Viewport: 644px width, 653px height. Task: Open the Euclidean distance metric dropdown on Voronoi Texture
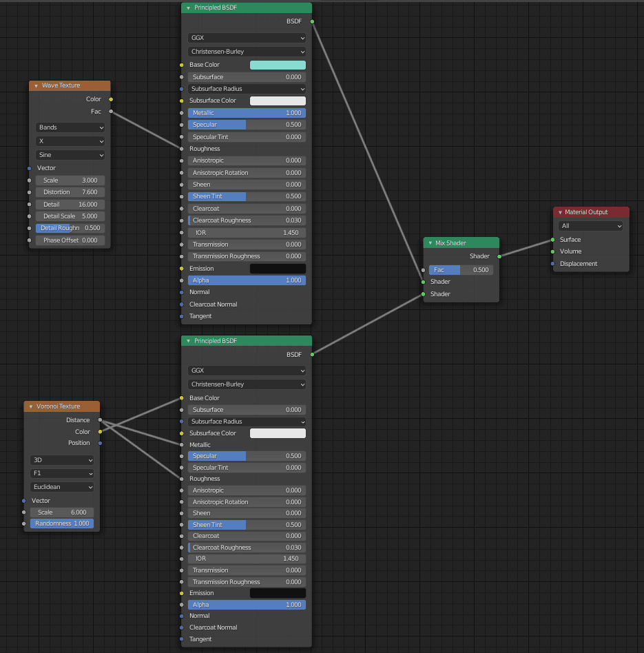(62, 487)
